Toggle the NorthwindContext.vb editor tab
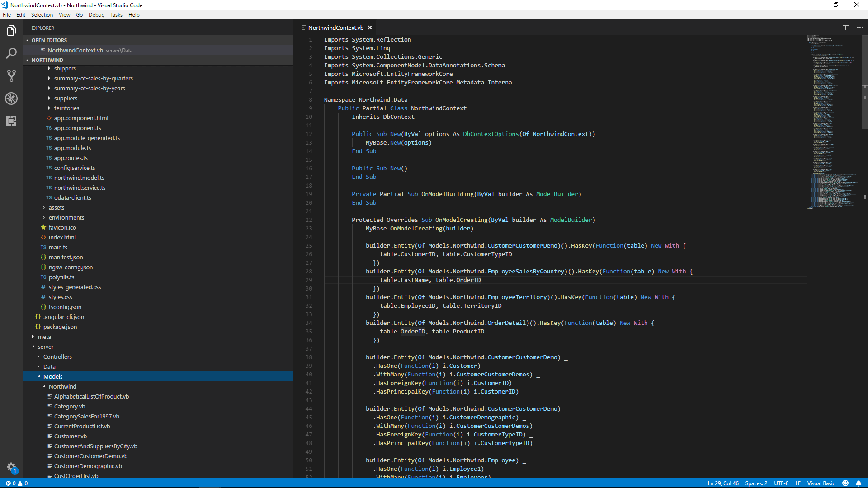The height and width of the screenshot is (488, 868). [x=335, y=28]
